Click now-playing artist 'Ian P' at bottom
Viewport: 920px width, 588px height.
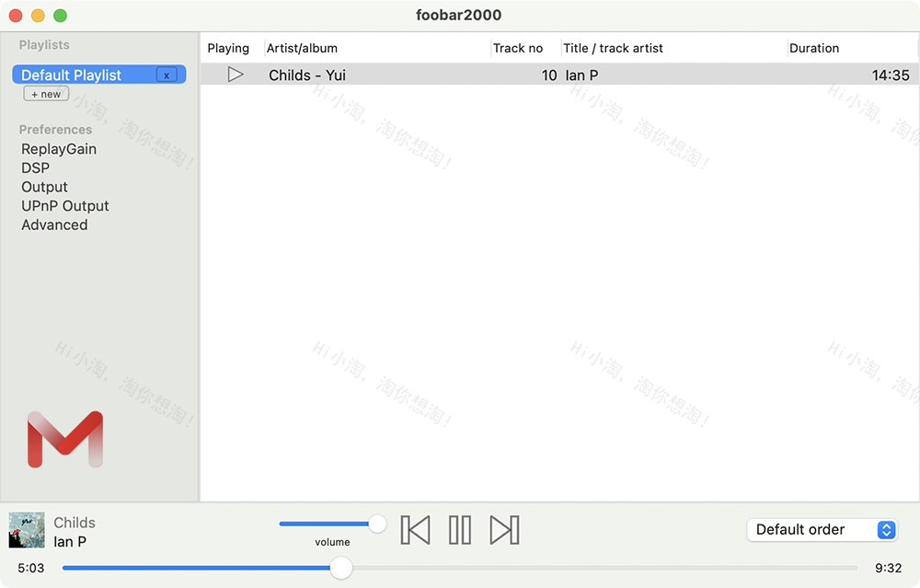tap(70, 542)
